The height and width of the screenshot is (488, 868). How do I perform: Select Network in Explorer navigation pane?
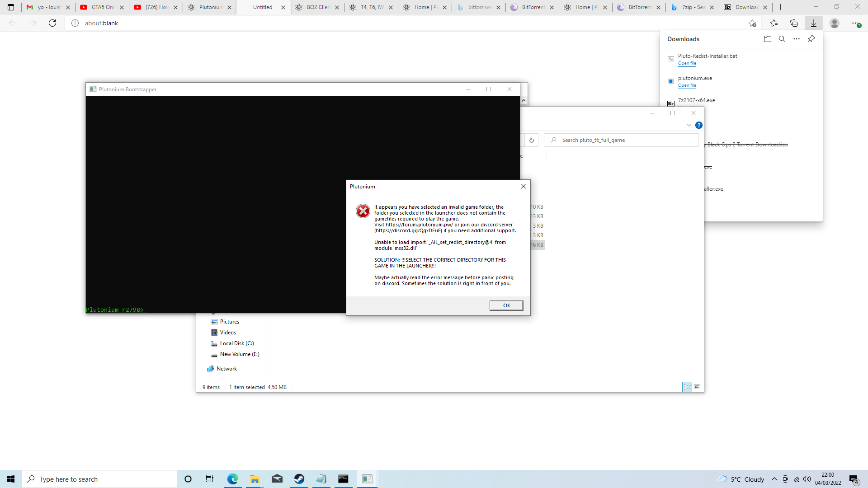(x=226, y=369)
